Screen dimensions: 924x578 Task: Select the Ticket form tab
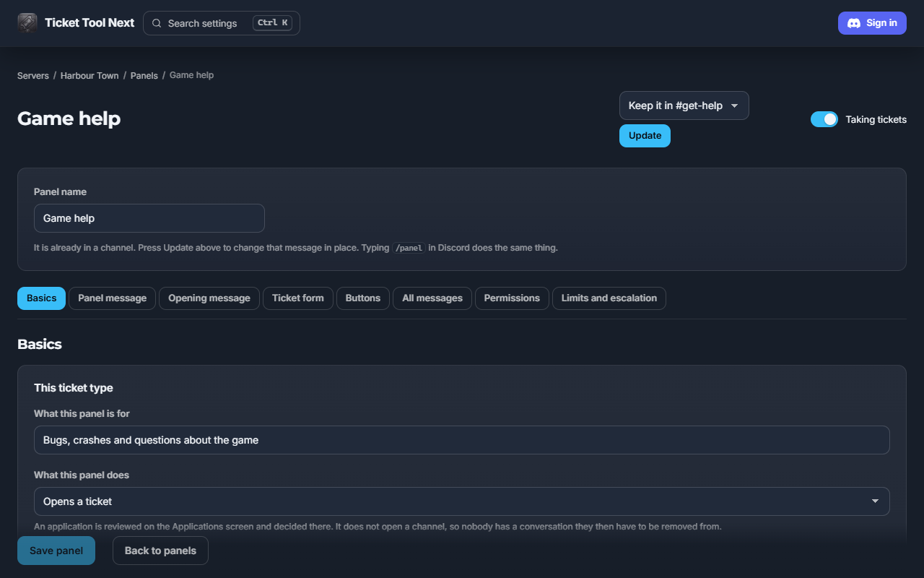coord(298,298)
